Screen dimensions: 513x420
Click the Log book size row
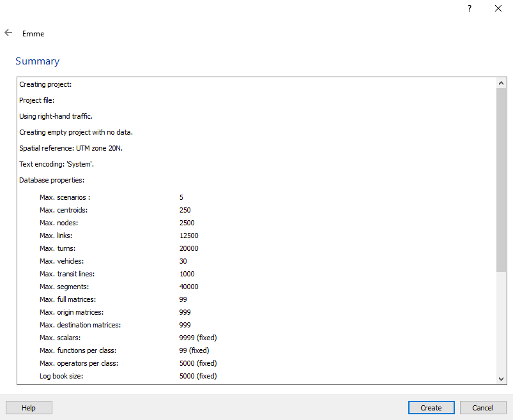[x=61, y=376]
